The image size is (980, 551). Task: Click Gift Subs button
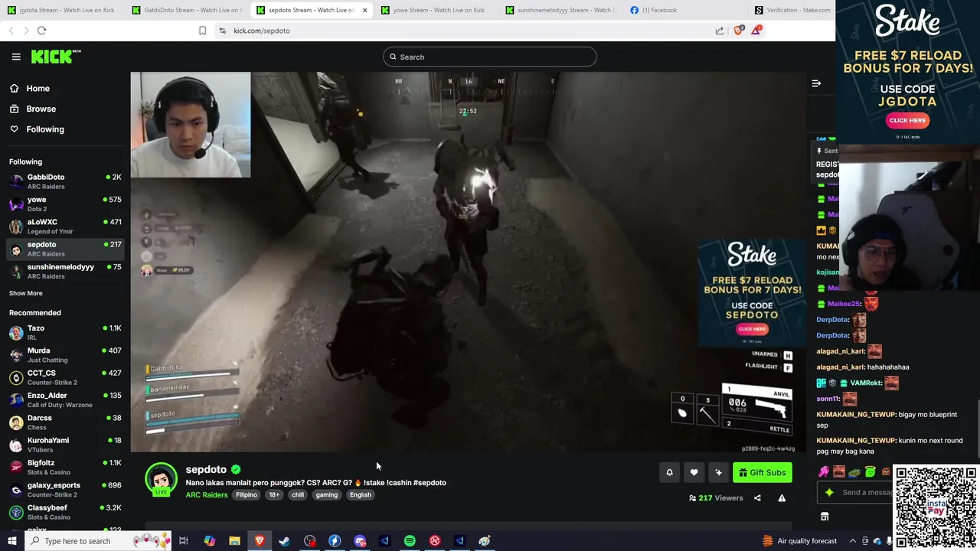point(763,472)
